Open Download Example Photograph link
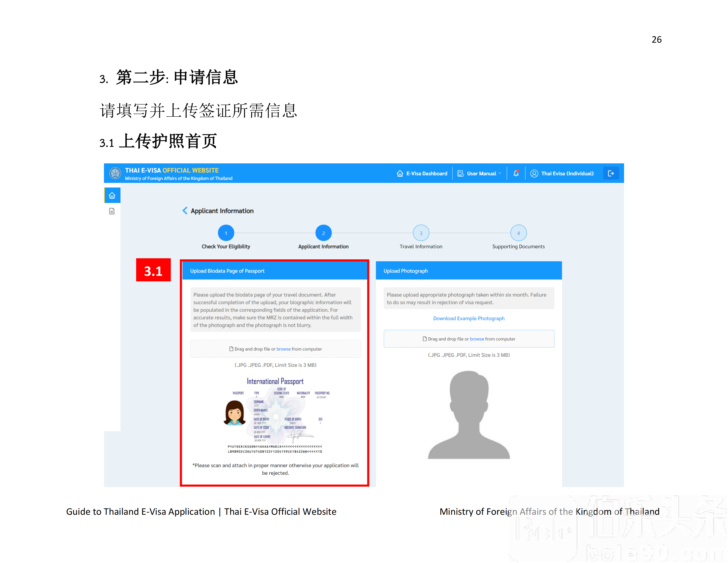 click(x=469, y=318)
